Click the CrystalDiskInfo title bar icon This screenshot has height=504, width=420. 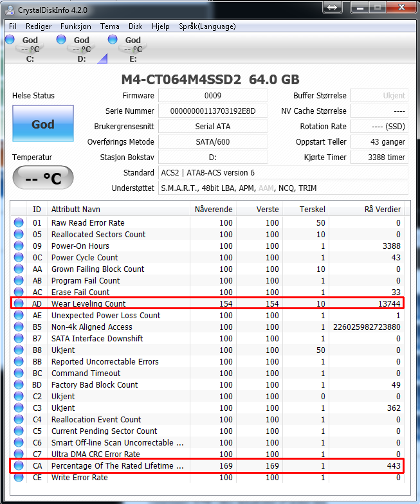[10, 10]
